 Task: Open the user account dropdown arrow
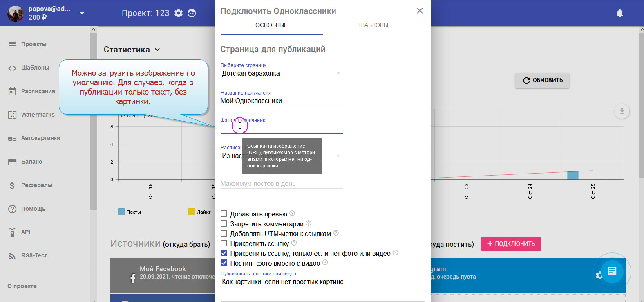pos(82,13)
